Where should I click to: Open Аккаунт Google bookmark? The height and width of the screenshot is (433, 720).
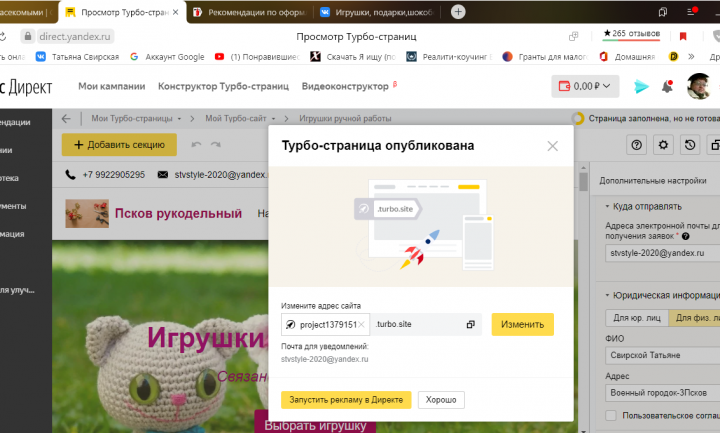[x=167, y=57]
